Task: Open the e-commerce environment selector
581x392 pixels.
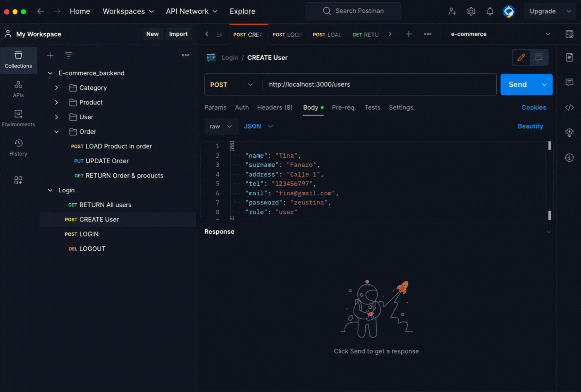Action: pyautogui.click(x=500, y=34)
